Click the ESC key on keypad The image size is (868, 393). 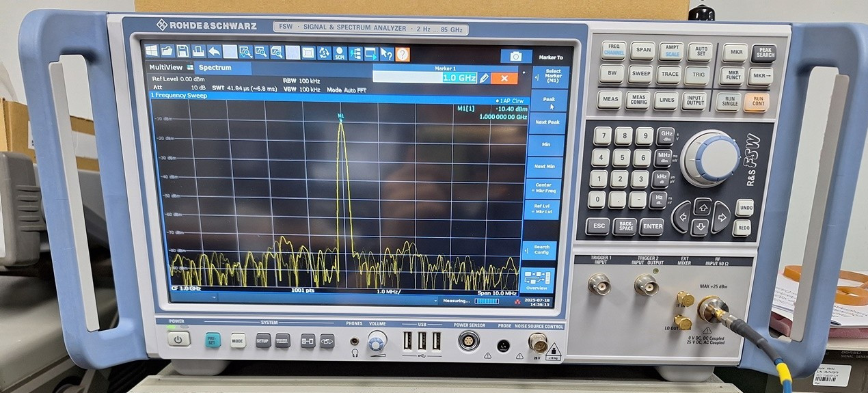[599, 226]
